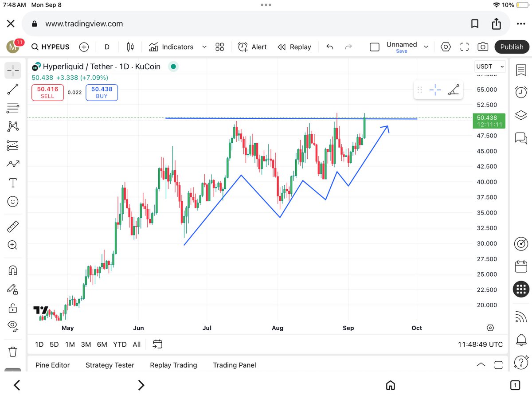This screenshot has height=399, width=532.
Task: Select crosshair in the floating toolbar
Action: 435,90
